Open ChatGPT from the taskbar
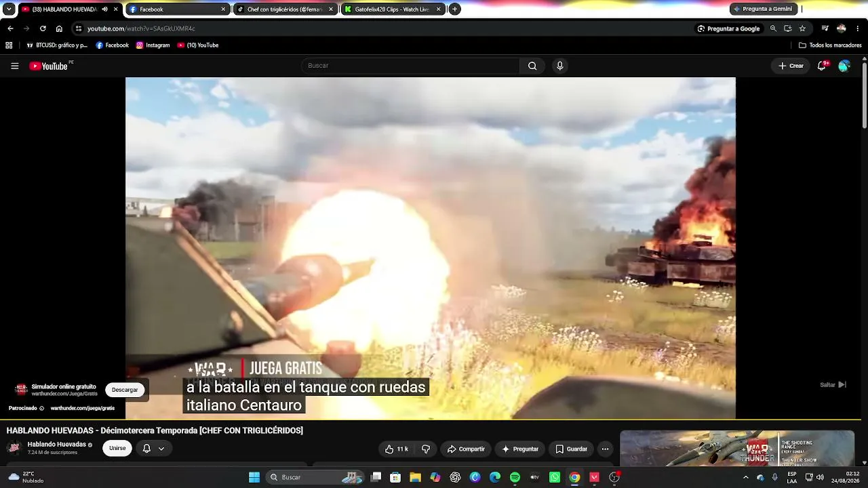The width and height of the screenshot is (868, 488). (x=455, y=477)
